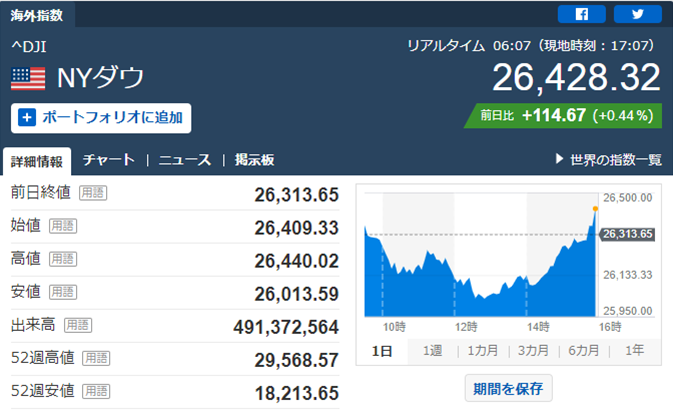
Task: Open 用語 glossary for 前日終値
Action: [93, 193]
